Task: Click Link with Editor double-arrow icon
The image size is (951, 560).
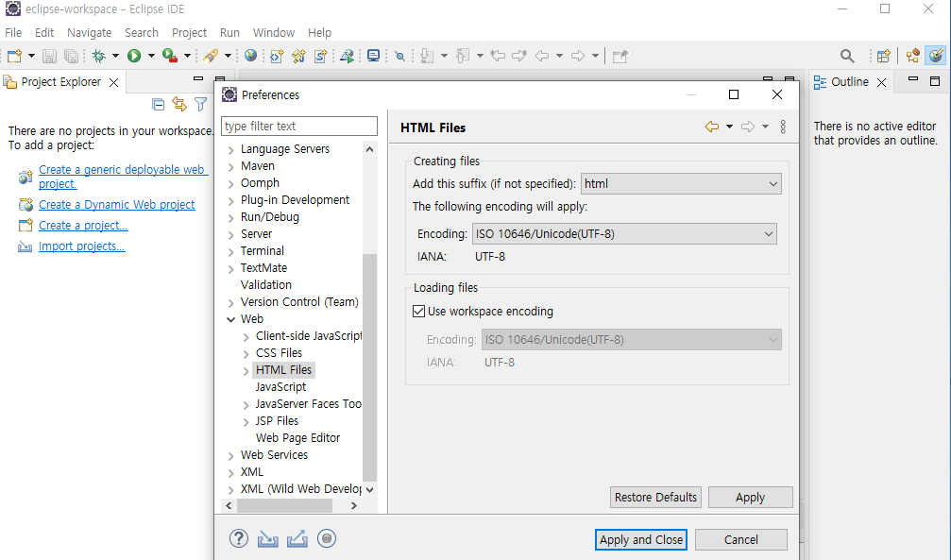Action: (179, 105)
